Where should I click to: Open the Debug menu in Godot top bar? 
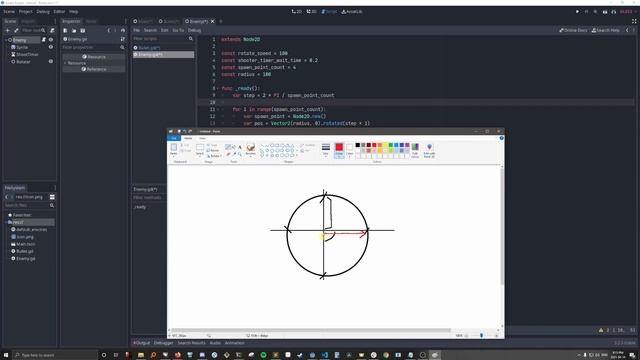click(x=43, y=11)
